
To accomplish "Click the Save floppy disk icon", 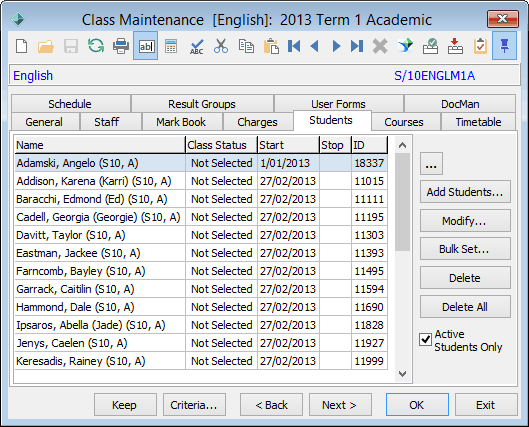I will click(x=71, y=46).
